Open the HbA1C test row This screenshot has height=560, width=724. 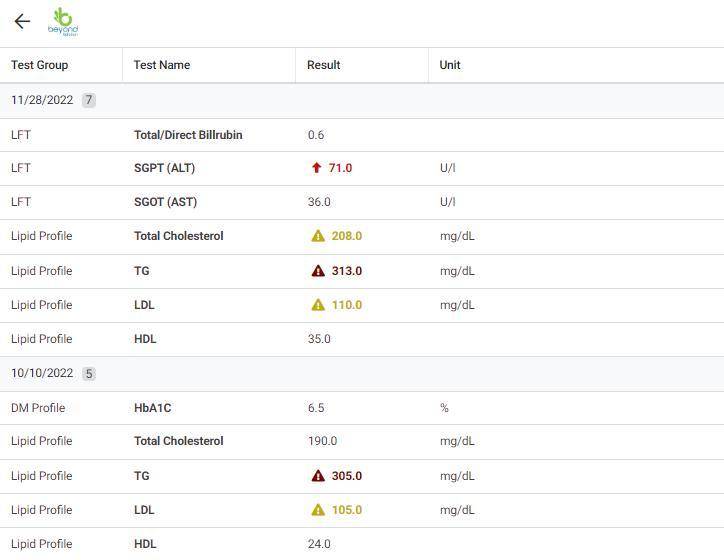152,408
